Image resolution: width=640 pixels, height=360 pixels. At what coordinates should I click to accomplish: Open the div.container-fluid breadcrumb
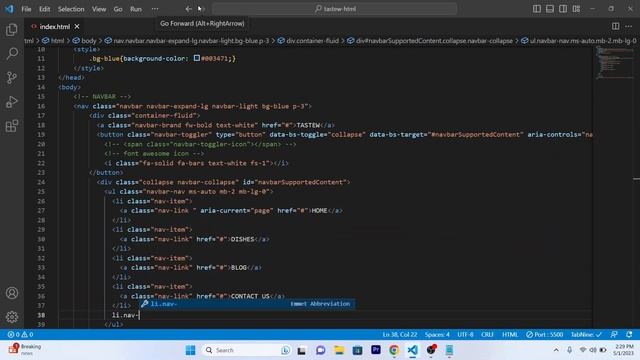308,40
